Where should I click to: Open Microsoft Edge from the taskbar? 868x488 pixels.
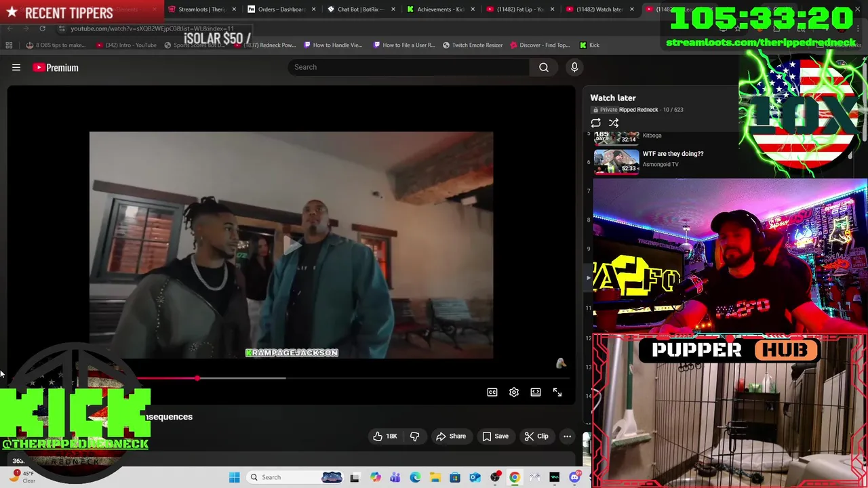(415, 477)
